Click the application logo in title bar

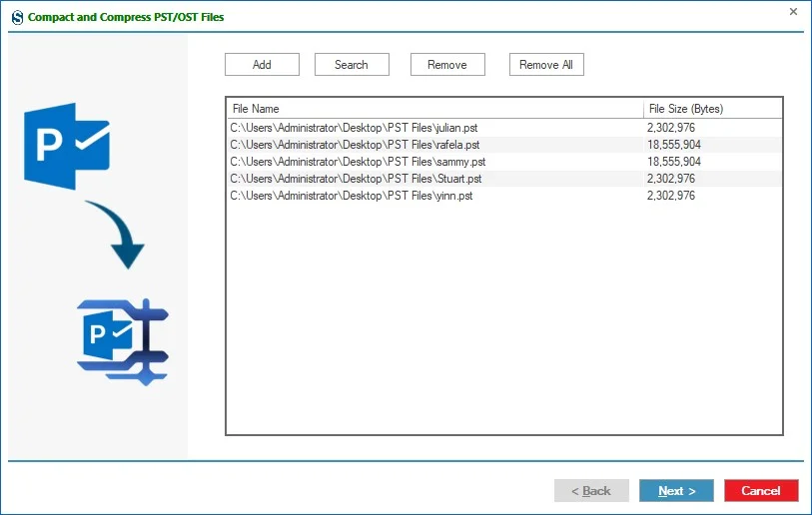(x=17, y=17)
